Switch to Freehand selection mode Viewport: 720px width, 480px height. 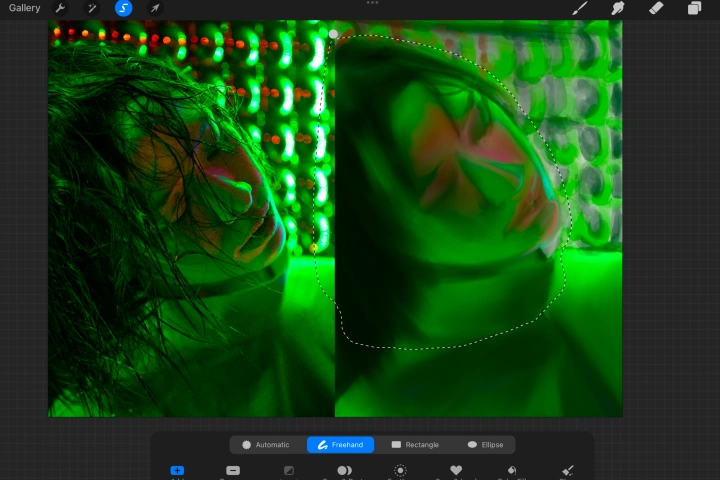(340, 445)
